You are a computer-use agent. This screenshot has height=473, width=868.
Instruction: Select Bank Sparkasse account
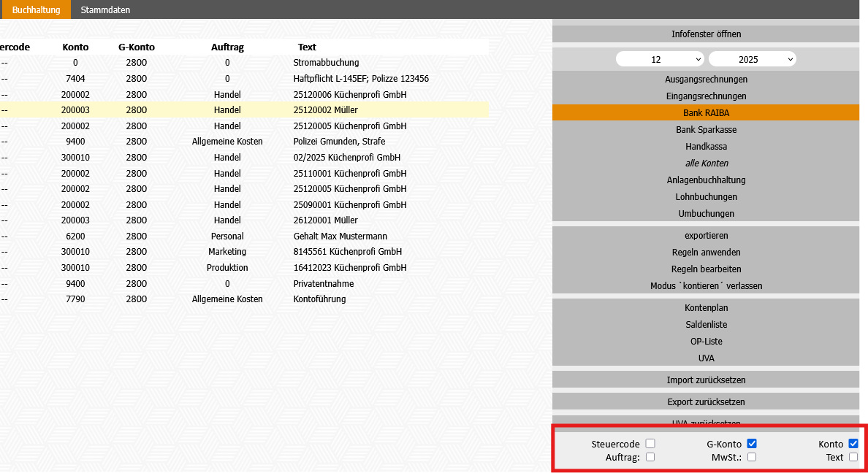point(706,130)
